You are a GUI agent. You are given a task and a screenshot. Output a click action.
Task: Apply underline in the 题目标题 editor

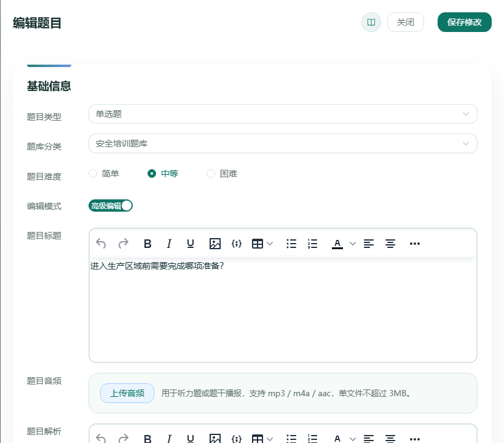tap(191, 244)
